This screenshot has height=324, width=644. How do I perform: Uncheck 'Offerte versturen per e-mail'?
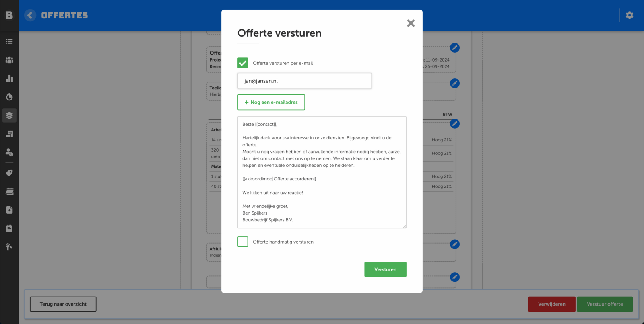point(243,63)
